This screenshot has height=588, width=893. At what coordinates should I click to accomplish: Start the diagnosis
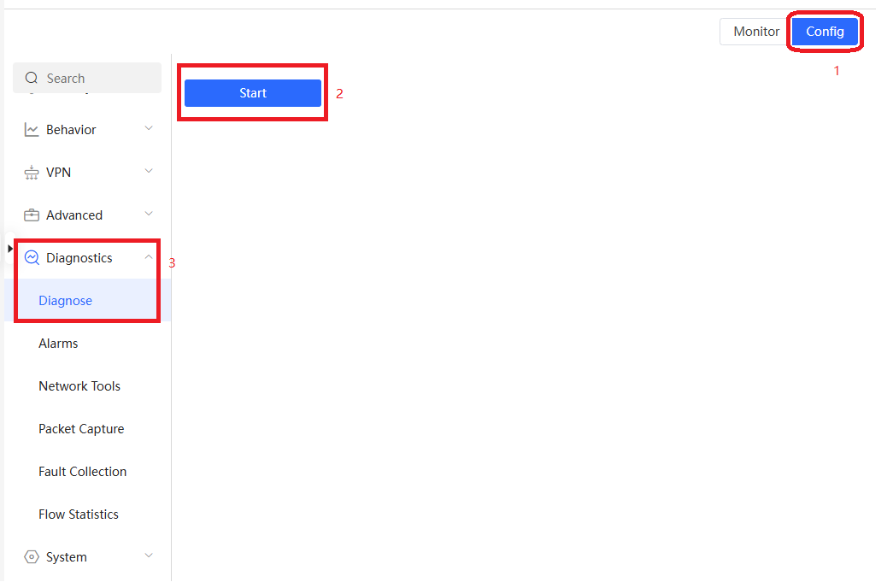(253, 93)
